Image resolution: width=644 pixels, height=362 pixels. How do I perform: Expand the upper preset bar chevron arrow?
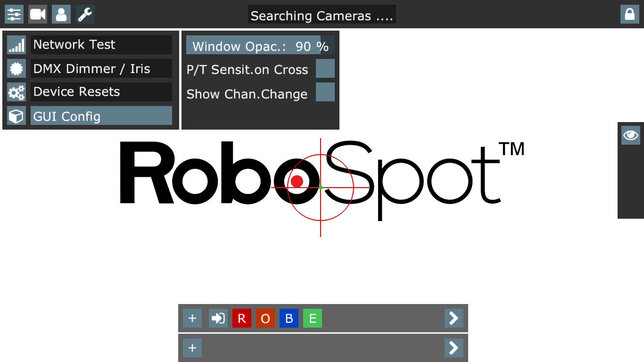coord(454,319)
